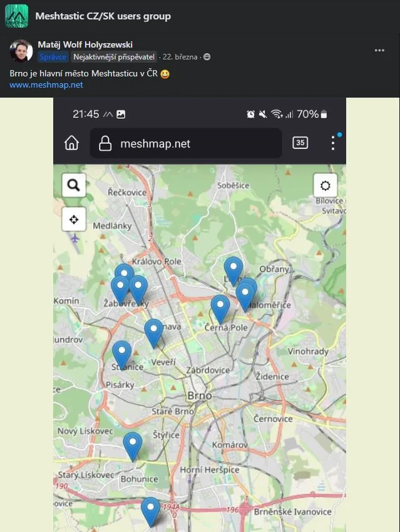
Task: Open the browser vertical dots menu
Action: pyautogui.click(x=333, y=143)
